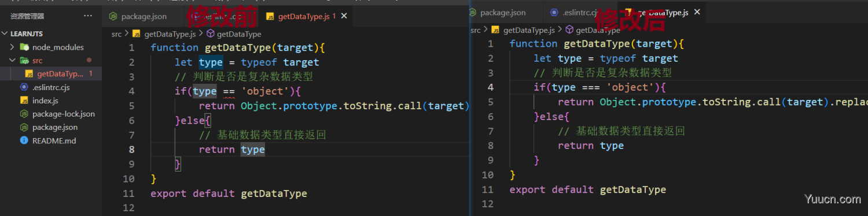The image size is (868, 216).
Task: Select getDataTyp... file in the Explorer tree
Action: [x=51, y=74]
